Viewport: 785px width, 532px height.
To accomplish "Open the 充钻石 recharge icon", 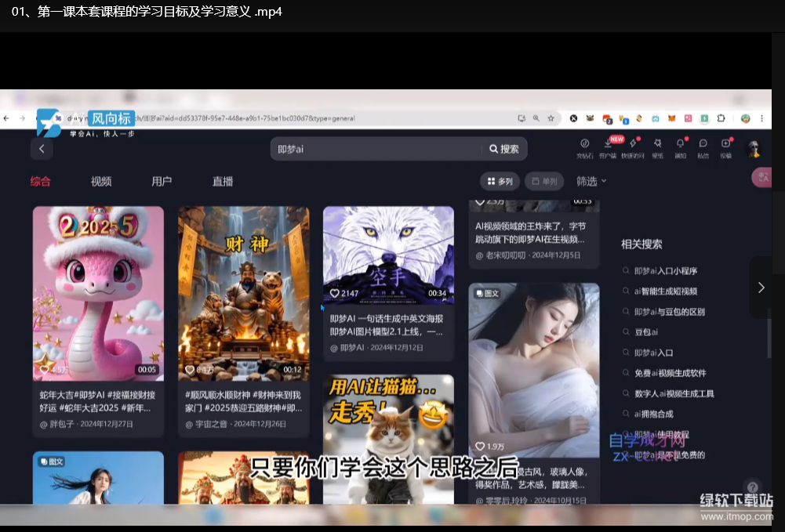I will coord(584,146).
